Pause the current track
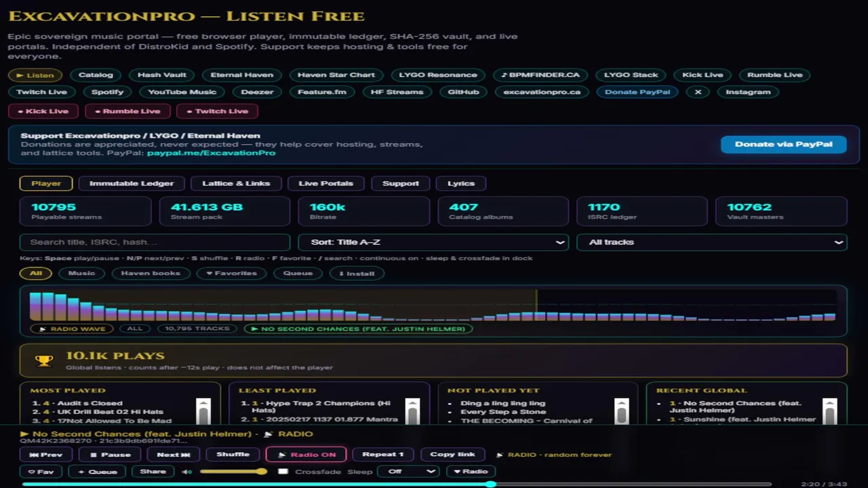 click(x=111, y=455)
